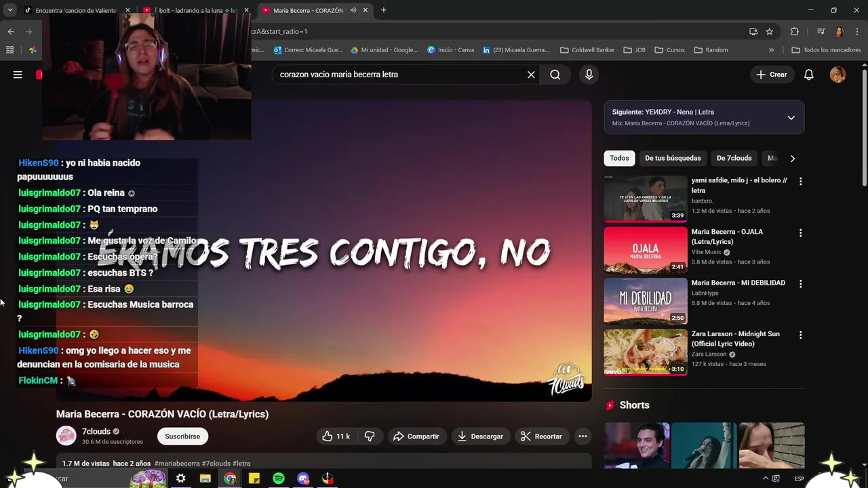Select the 'De 7clouds' chip
This screenshot has height=488, width=868.
tap(734, 158)
